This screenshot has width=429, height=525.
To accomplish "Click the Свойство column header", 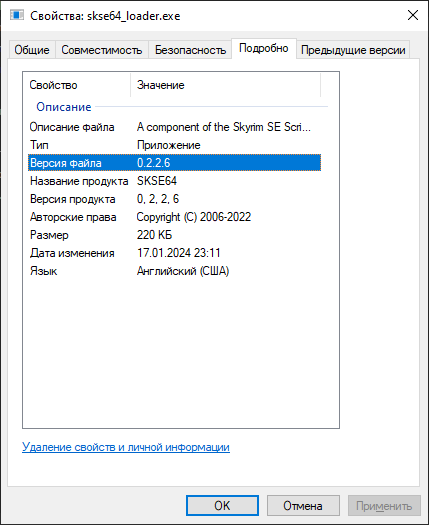I will (77, 85).
